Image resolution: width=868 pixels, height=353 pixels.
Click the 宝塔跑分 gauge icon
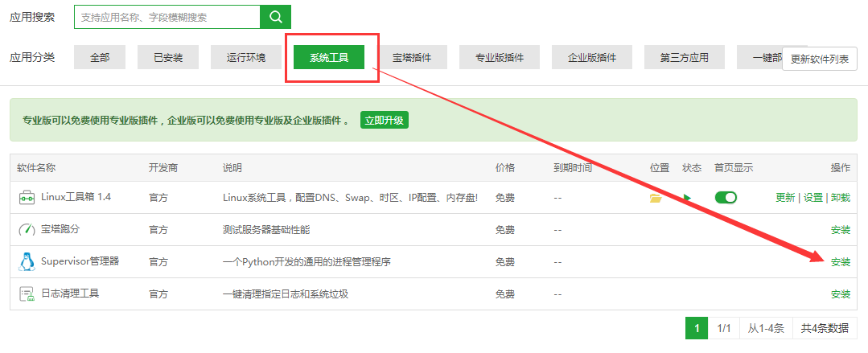[27, 230]
